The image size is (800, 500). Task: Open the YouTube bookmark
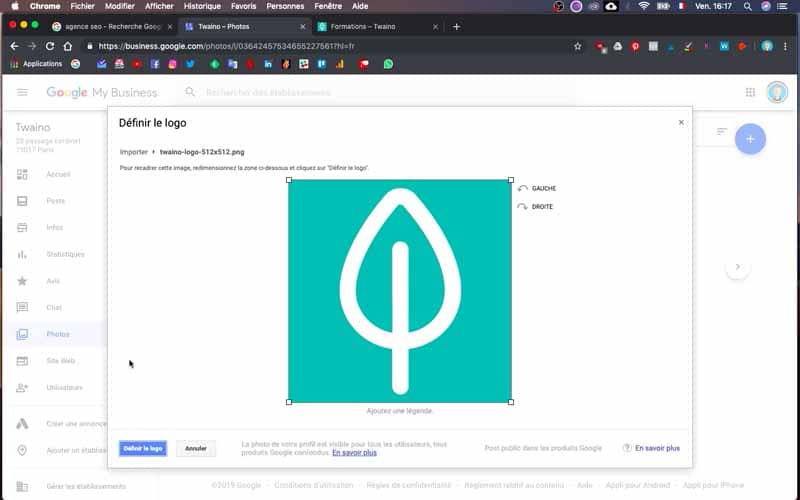(x=137, y=64)
